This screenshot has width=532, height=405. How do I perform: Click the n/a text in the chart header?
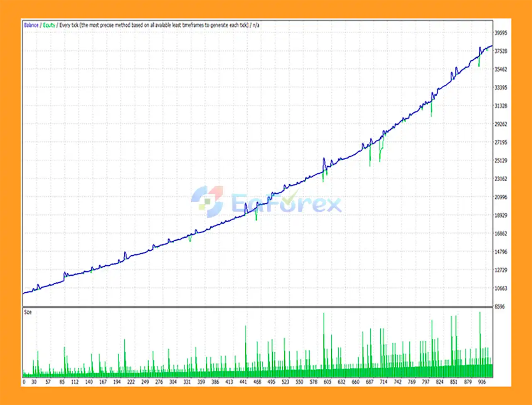pyautogui.click(x=256, y=25)
